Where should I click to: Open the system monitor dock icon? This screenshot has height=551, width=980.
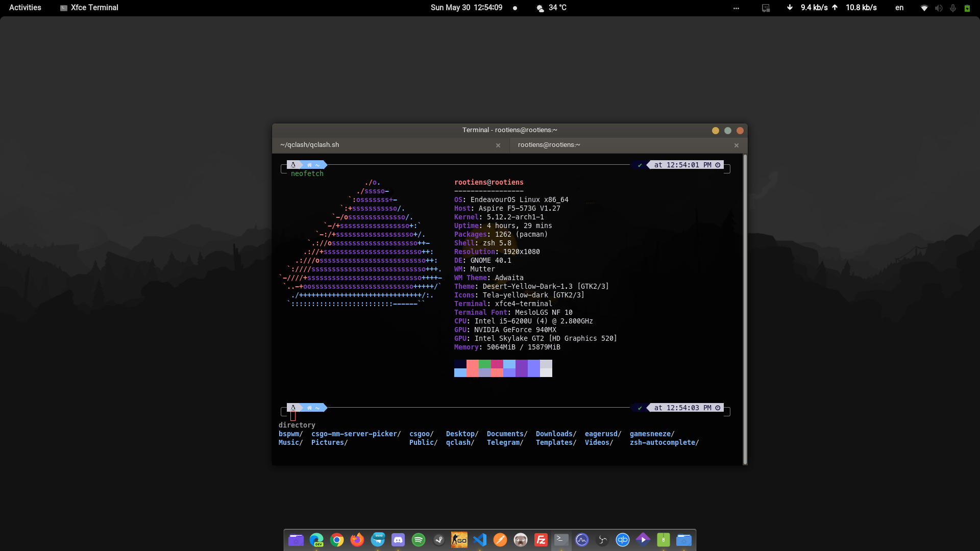point(582,540)
